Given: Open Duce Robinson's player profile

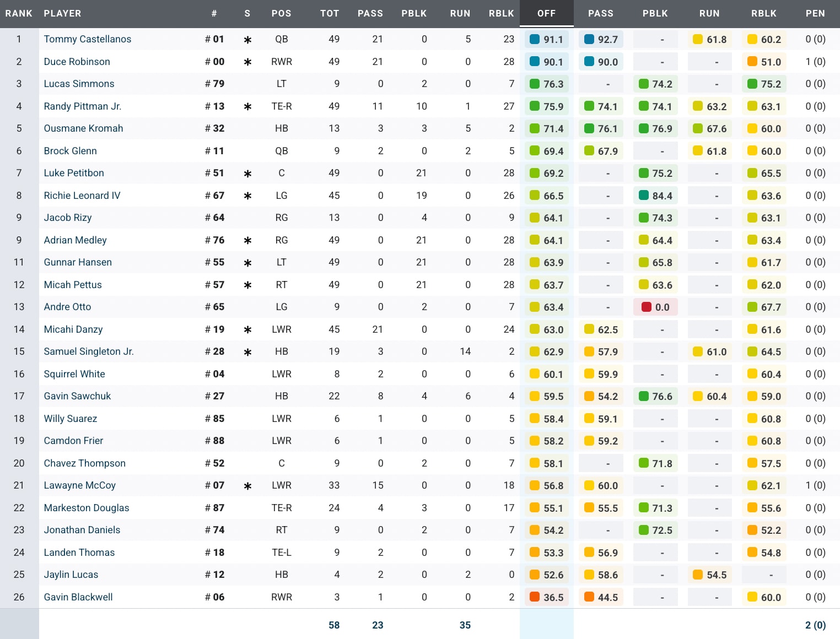Looking at the screenshot, I should click(x=77, y=62).
